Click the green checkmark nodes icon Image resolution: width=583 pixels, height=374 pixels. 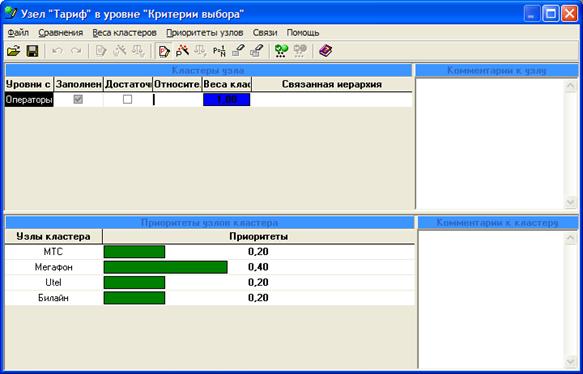[281, 51]
